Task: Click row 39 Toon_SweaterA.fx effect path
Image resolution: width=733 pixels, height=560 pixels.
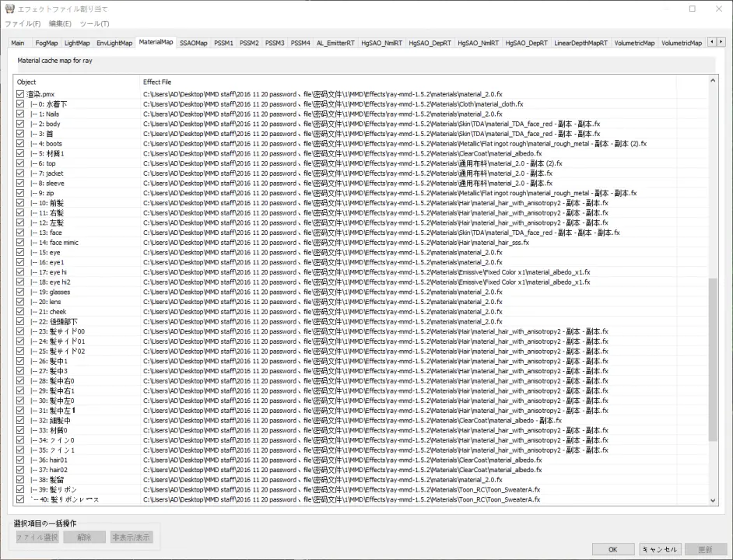Action: pos(342,489)
